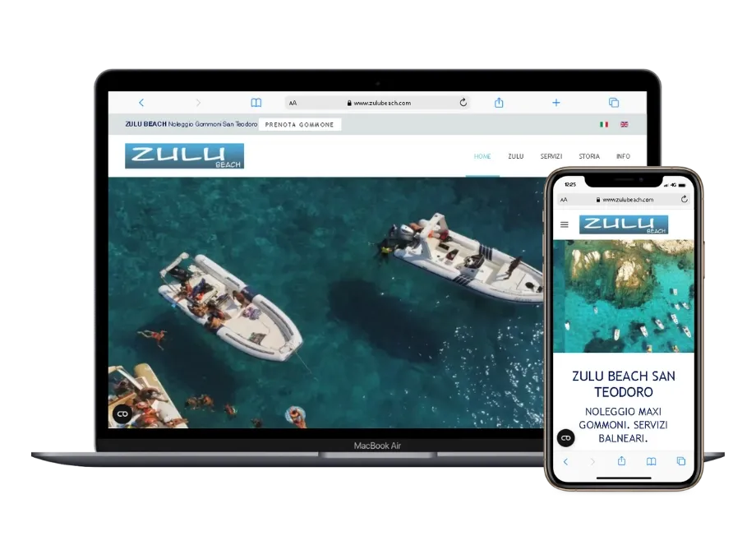The height and width of the screenshot is (536, 756).
Task: Select the INFO navigation item
Action: click(623, 156)
